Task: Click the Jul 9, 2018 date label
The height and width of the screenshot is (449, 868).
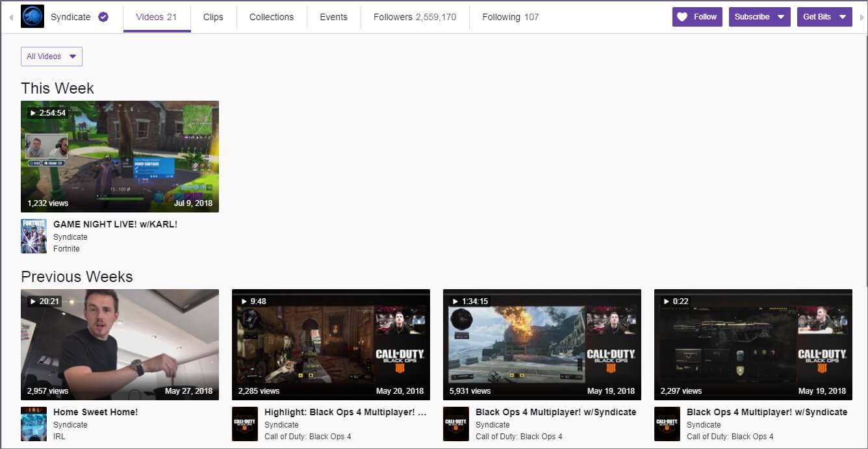Action: [194, 203]
